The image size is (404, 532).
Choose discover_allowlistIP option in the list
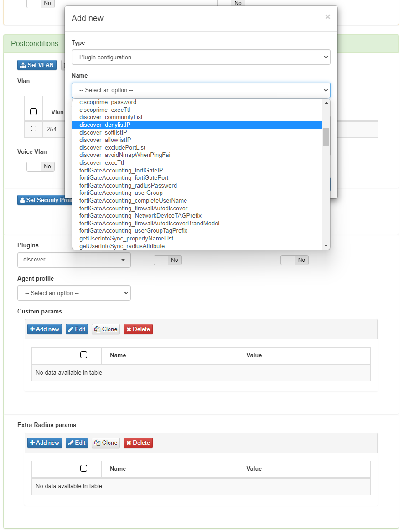105,140
